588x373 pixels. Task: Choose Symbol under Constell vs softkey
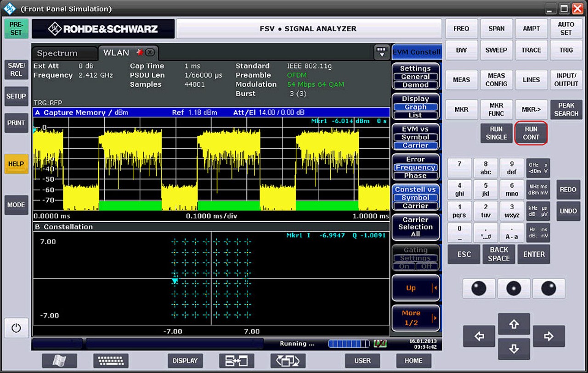pos(416,198)
